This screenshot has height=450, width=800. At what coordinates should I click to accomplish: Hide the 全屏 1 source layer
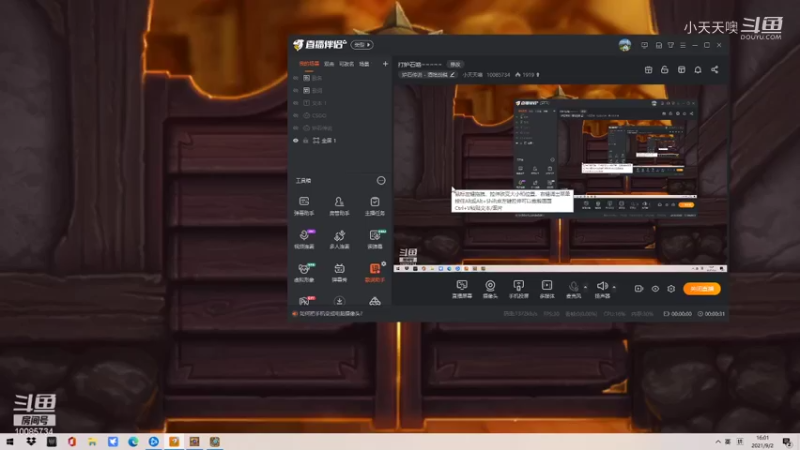pos(295,140)
